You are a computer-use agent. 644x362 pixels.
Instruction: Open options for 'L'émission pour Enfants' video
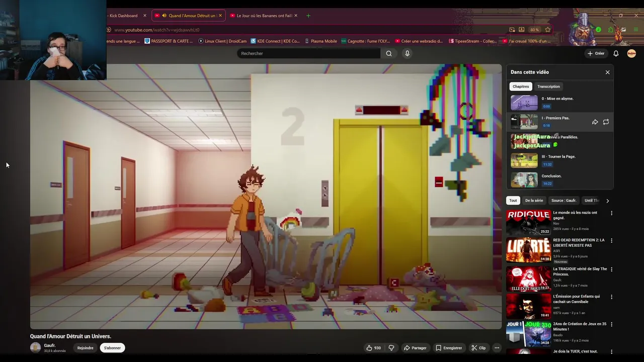611,297
